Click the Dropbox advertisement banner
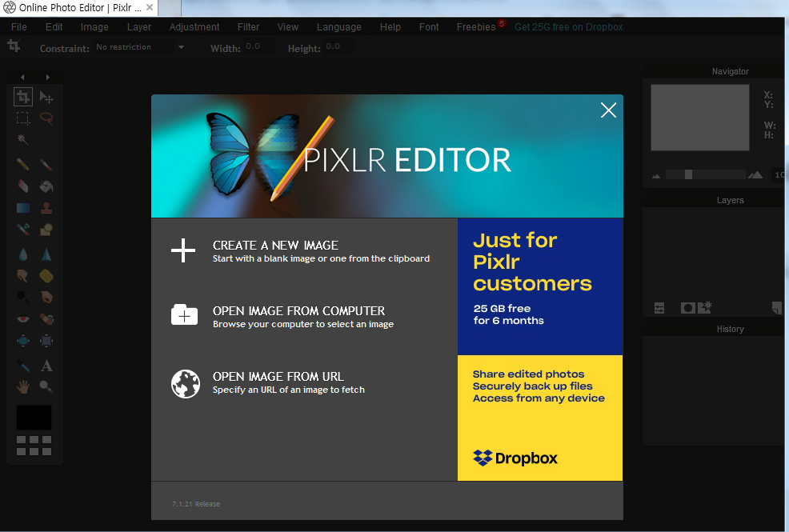 [x=539, y=350]
